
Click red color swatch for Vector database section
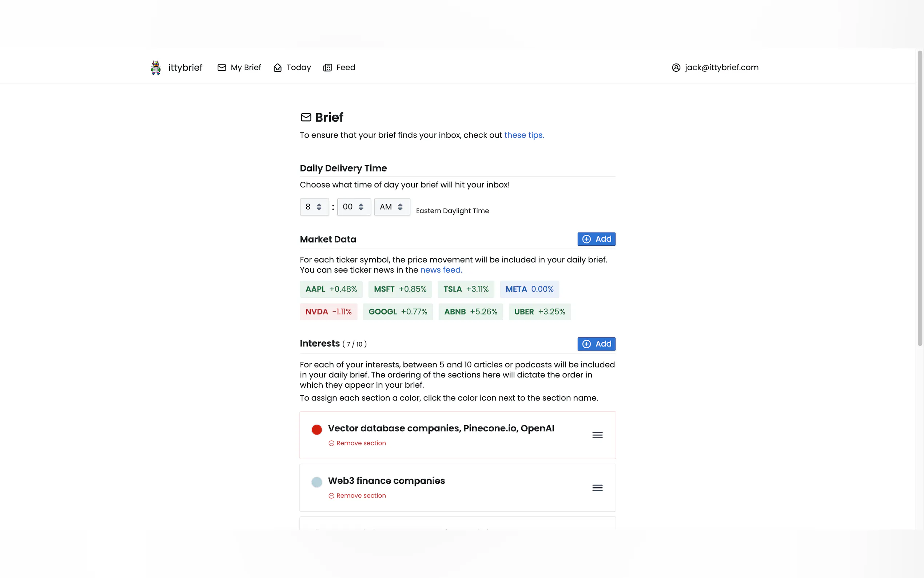pos(316,429)
